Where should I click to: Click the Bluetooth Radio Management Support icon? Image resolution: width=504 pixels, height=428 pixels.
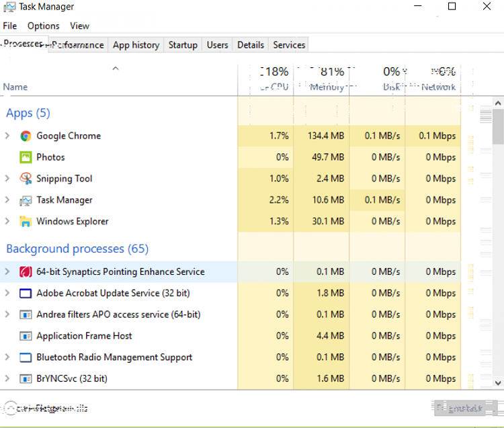26,357
